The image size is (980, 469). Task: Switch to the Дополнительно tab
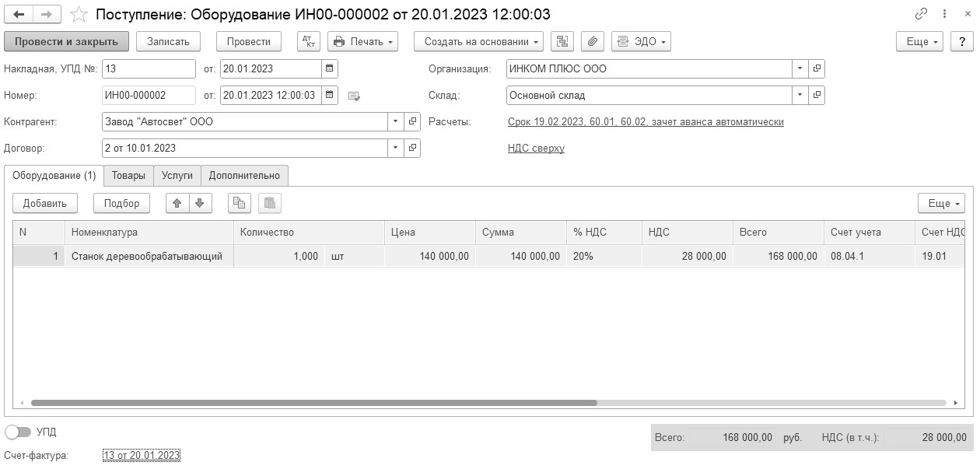pos(244,175)
